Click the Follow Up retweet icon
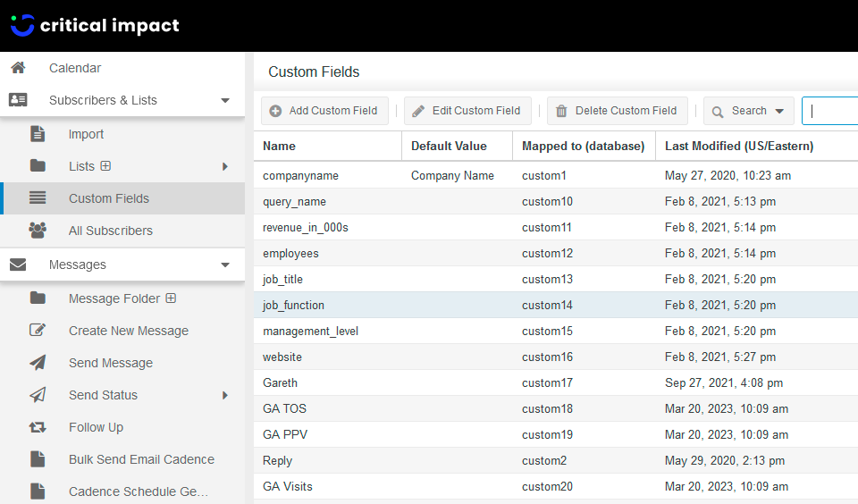Image resolution: width=858 pixels, height=504 pixels. coord(38,427)
